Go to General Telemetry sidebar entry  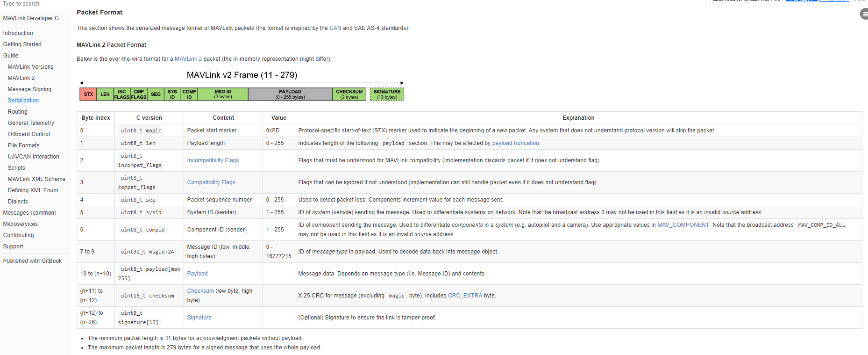pyautogui.click(x=31, y=123)
